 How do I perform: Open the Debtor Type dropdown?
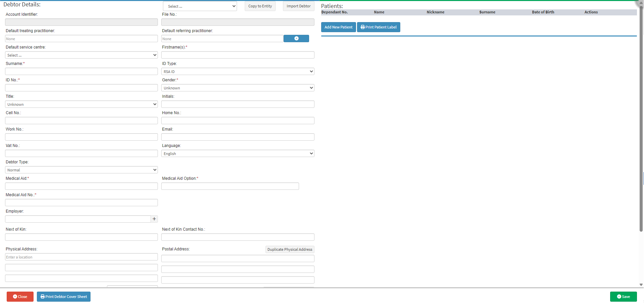(x=81, y=170)
